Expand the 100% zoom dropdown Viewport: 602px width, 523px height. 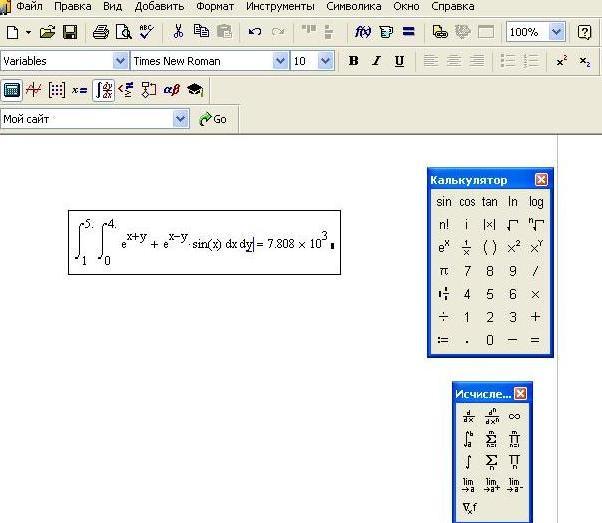click(557, 32)
